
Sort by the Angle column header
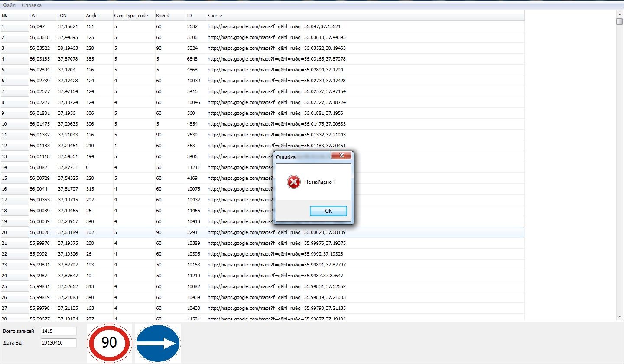pos(98,16)
